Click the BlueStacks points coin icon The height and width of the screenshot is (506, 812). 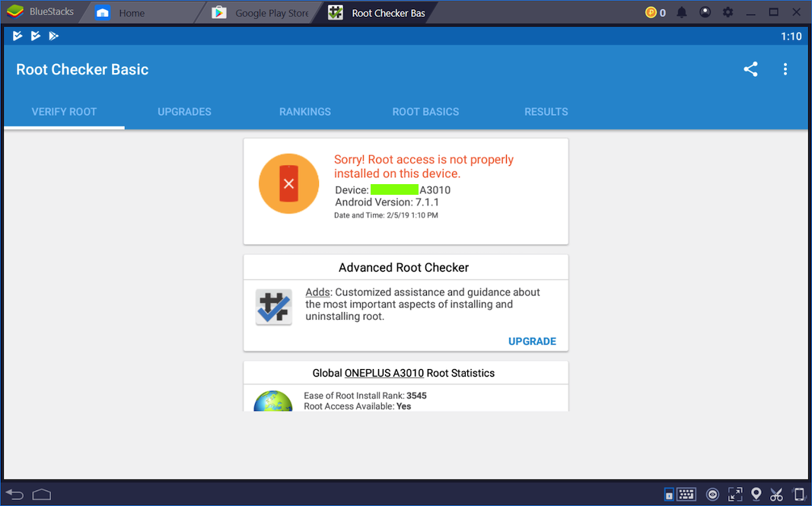coord(651,12)
